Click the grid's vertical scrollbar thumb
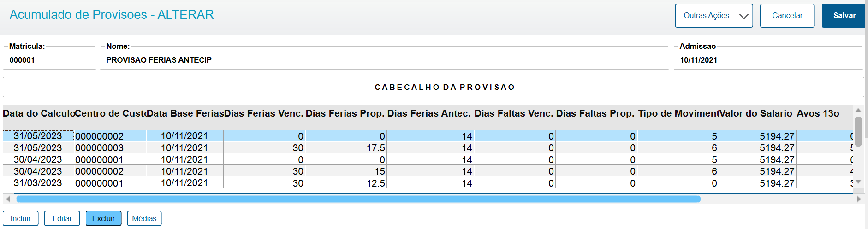Viewport: 868px width, 229px height. [x=858, y=131]
